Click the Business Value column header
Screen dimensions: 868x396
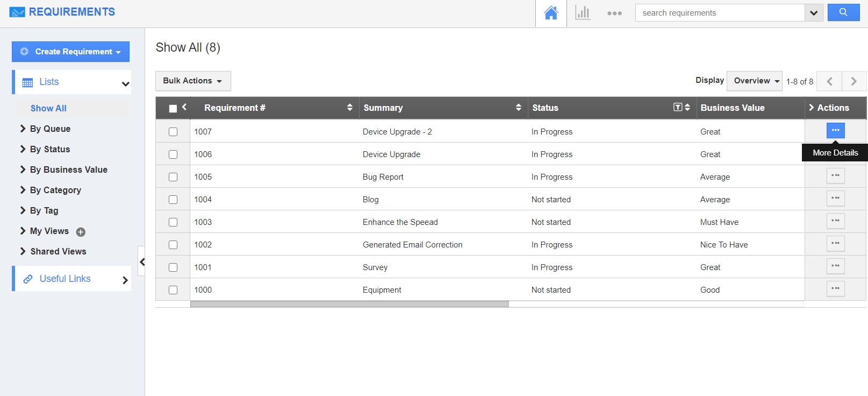733,108
